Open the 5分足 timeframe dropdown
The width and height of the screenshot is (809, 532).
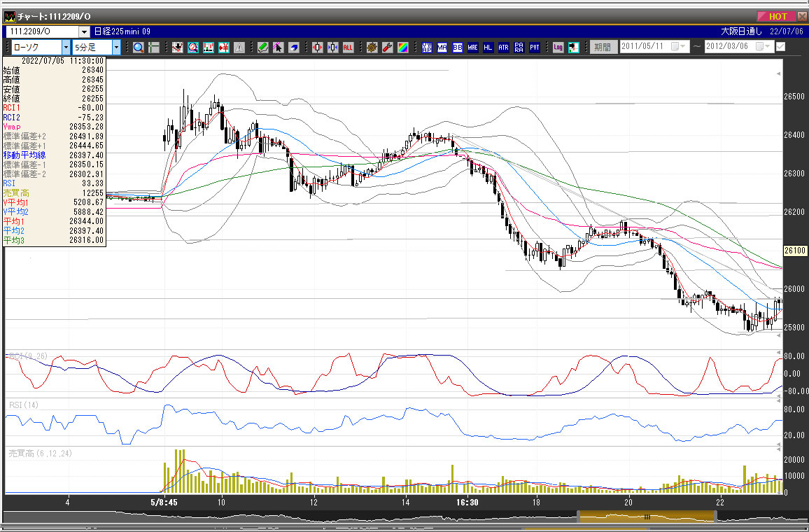click(116, 48)
